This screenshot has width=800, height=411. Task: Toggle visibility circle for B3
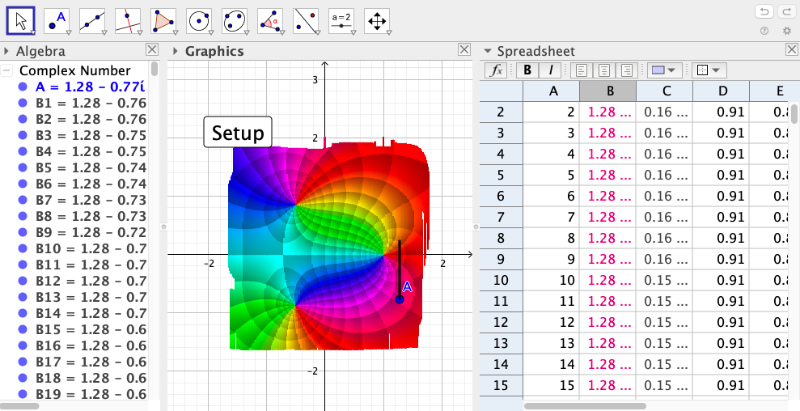click(x=22, y=135)
